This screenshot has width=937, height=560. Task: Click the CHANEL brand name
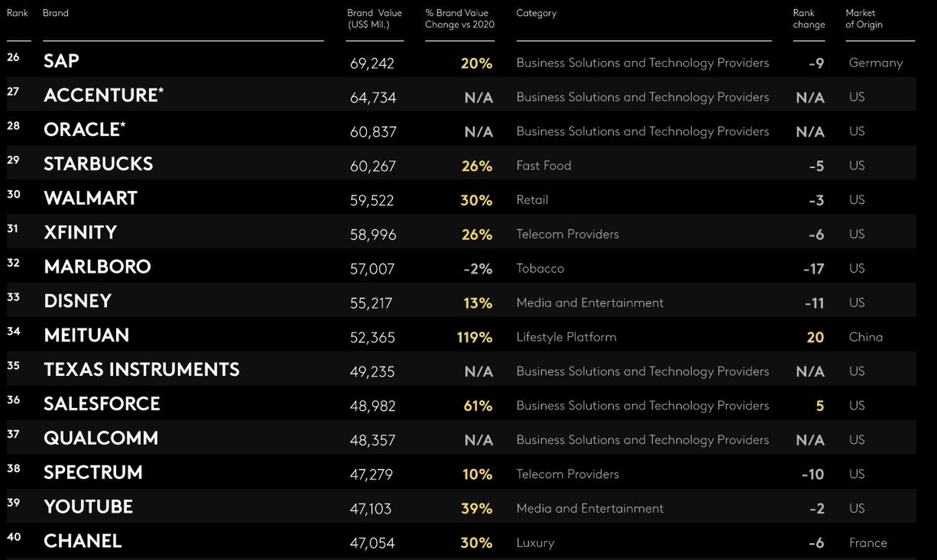coord(83,541)
